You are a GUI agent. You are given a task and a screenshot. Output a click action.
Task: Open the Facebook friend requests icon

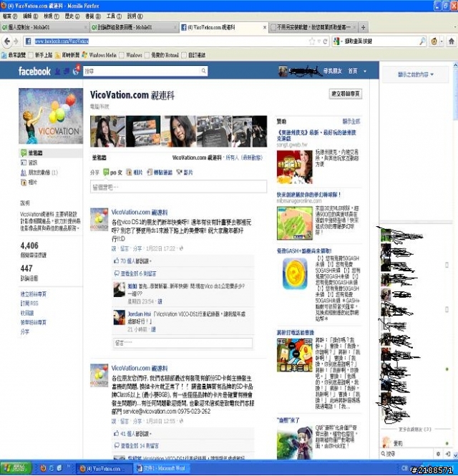coord(57,72)
